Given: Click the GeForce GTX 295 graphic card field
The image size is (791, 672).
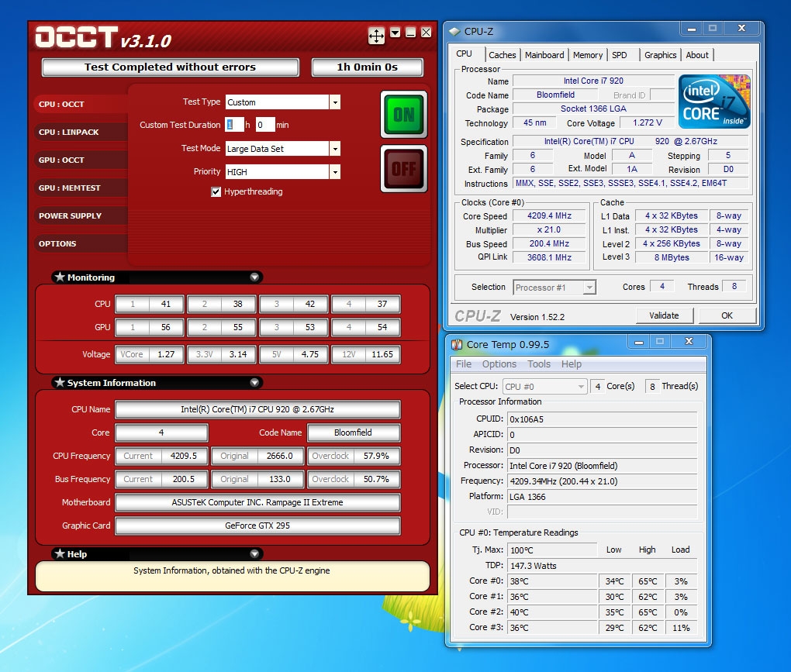Looking at the screenshot, I should pos(257,526).
